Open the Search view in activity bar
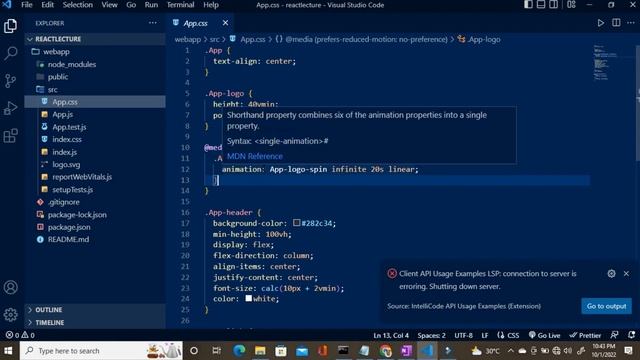 click(x=10, y=53)
